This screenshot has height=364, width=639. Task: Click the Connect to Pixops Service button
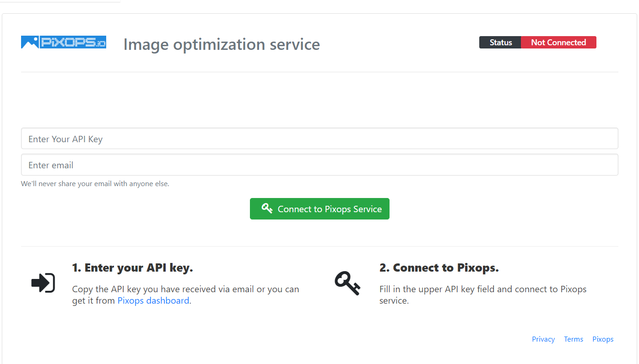[319, 209]
